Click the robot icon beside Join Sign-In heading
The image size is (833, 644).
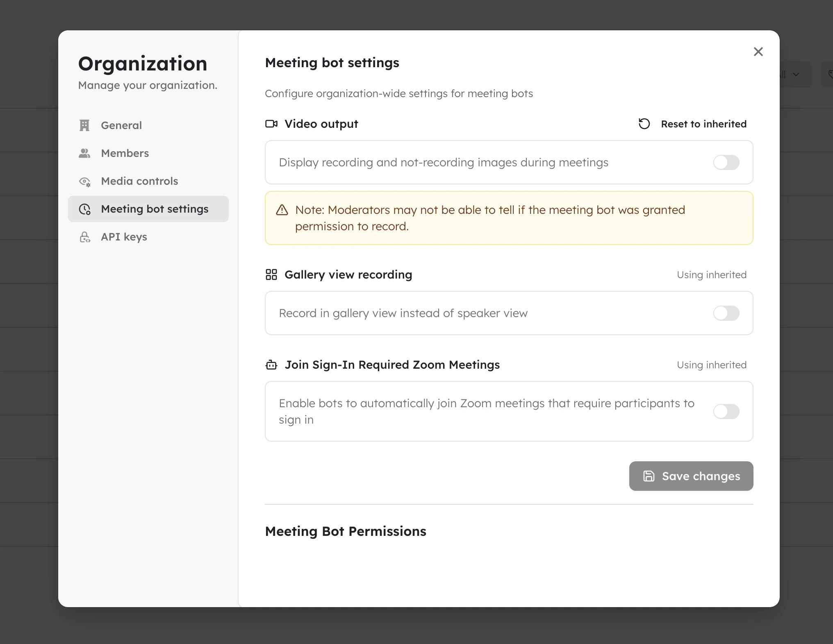(271, 365)
